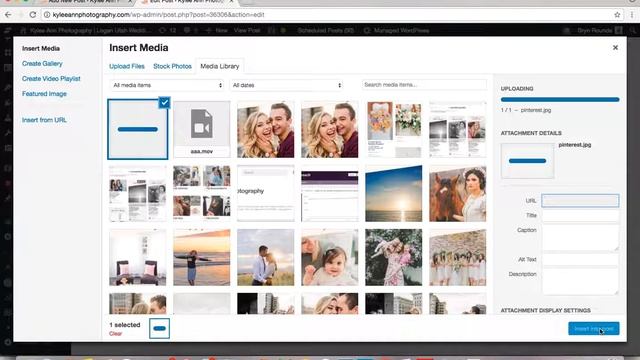Select Insert Media sidebar item
The width and height of the screenshot is (640, 360).
[41, 49]
